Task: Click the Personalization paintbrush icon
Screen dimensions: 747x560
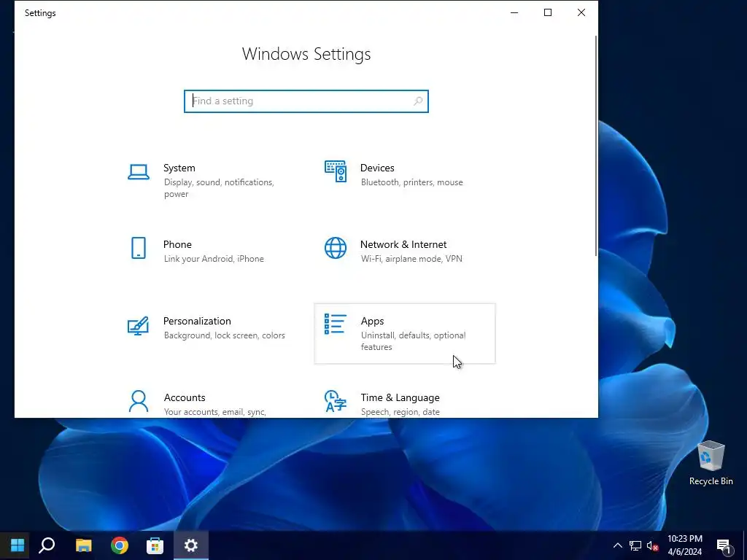Action: click(x=138, y=326)
